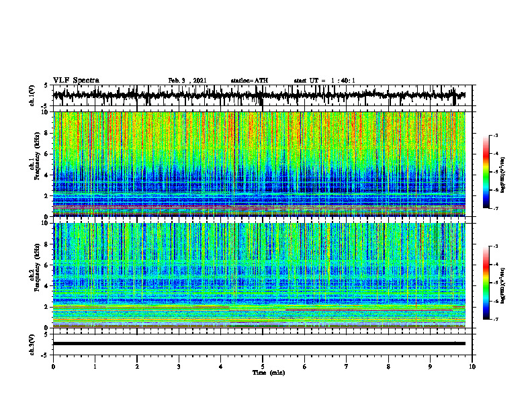Click the flat black ch.3 signal bar
The width and height of the screenshot is (532, 411).
pos(259,344)
